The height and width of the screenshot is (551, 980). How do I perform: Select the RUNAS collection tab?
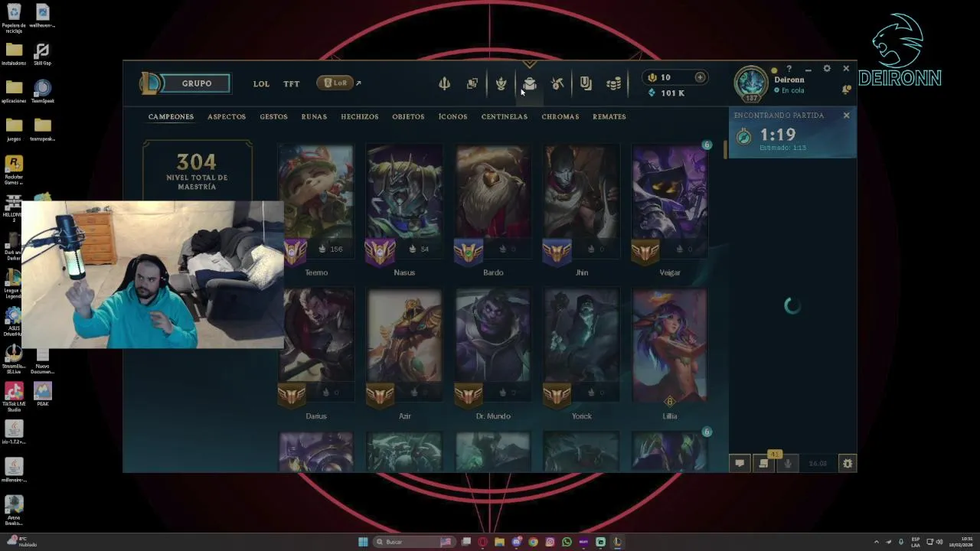tap(314, 116)
